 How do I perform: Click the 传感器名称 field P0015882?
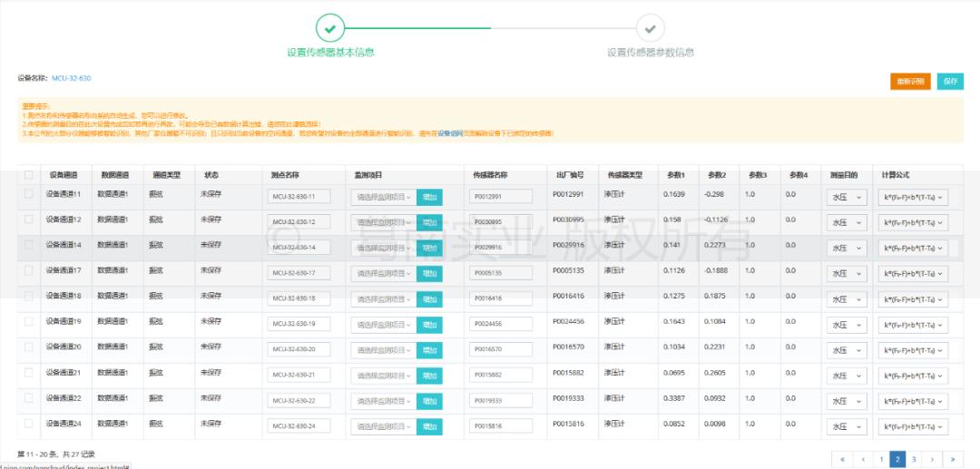pos(501,376)
